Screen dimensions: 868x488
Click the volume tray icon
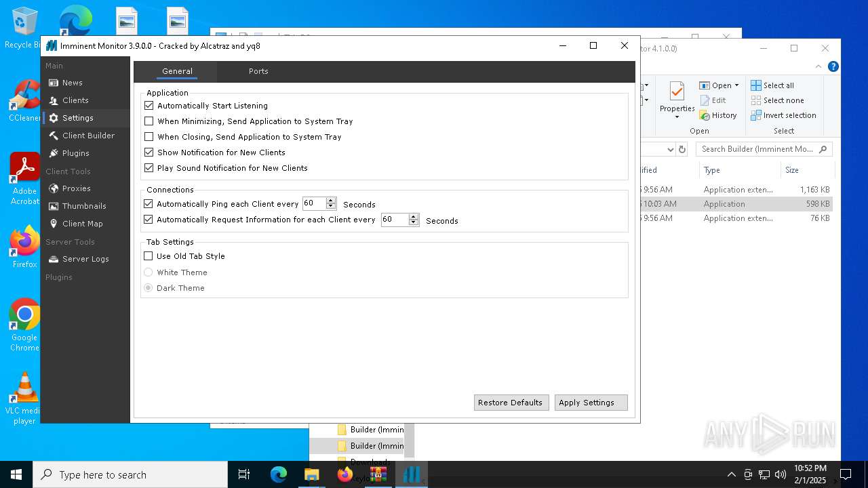point(781,474)
